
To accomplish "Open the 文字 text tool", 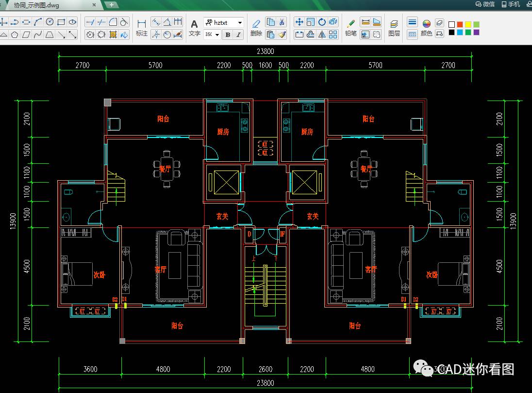I will (x=195, y=28).
